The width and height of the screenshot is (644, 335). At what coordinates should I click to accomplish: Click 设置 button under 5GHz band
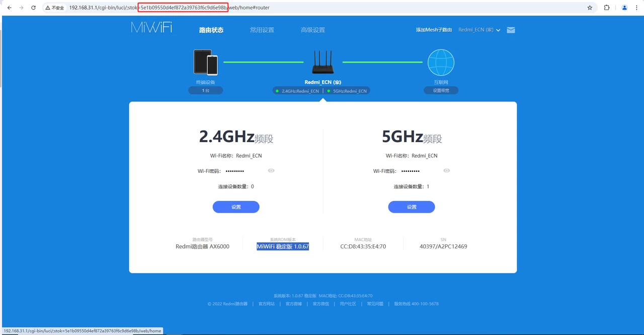pos(411,207)
